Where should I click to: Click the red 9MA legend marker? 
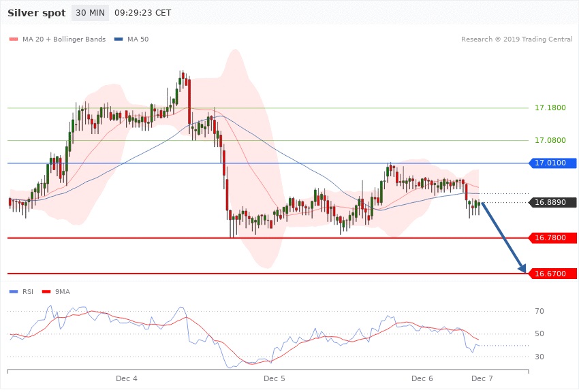pos(46,291)
